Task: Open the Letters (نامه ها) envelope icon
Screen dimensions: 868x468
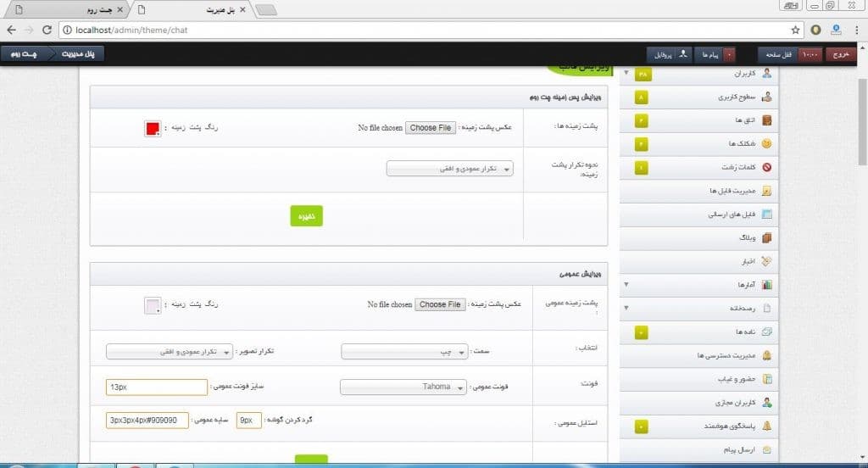Action: (766, 331)
